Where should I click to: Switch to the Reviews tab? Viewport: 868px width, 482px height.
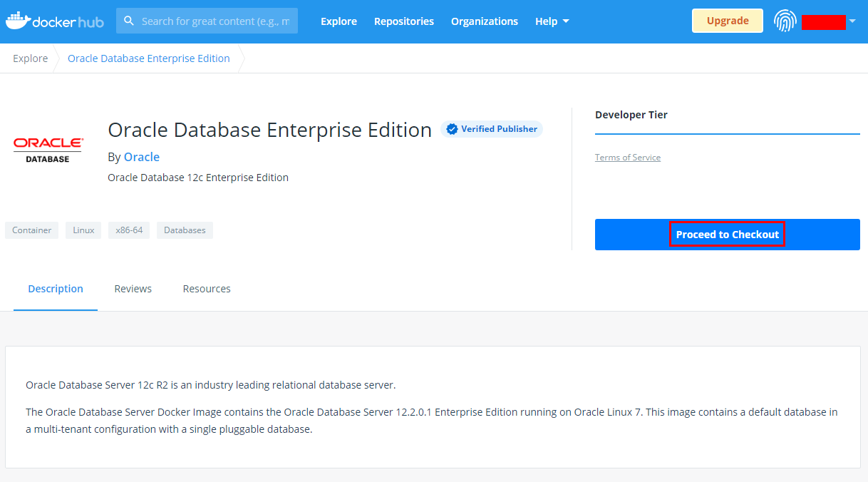click(133, 289)
